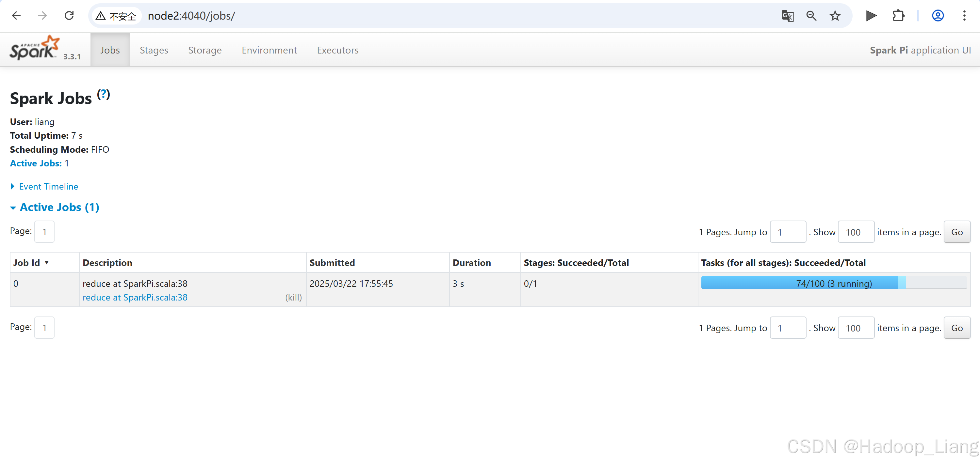Click the zoom magnifier icon in address bar
Screen dimensions: 980x463
click(811, 16)
